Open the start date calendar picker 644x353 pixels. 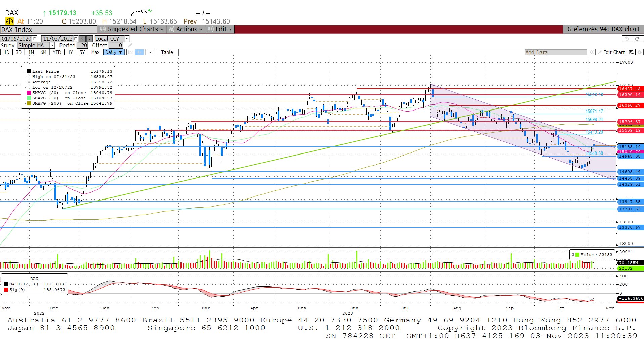coord(35,39)
